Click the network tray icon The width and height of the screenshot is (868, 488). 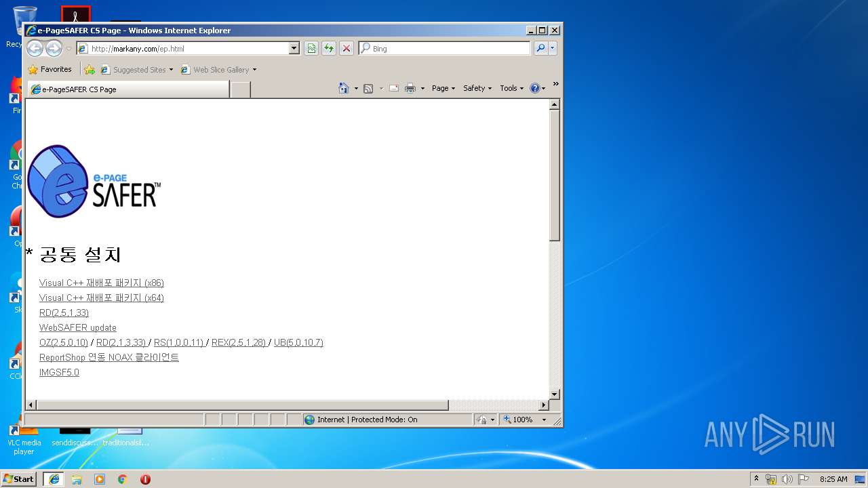[x=771, y=479]
